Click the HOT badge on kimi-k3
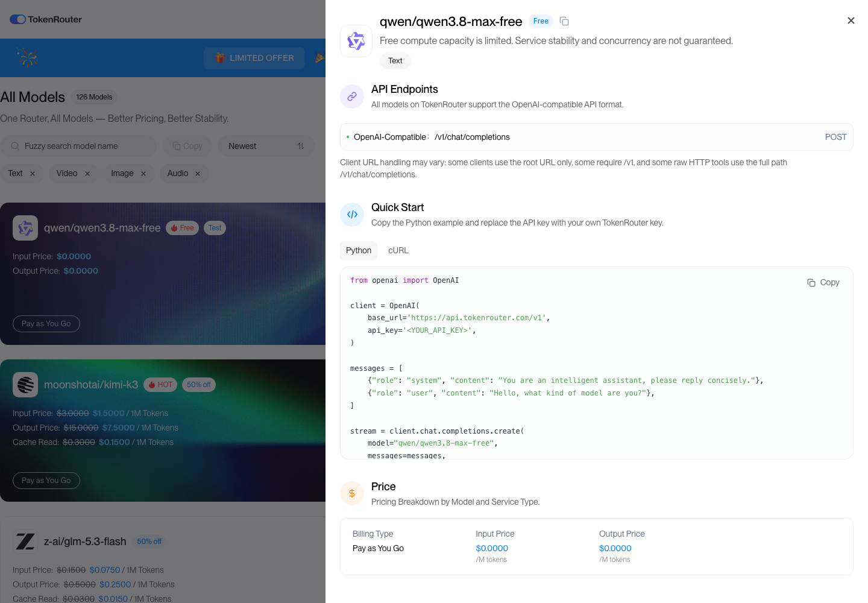The height and width of the screenshot is (603, 868). (160, 385)
